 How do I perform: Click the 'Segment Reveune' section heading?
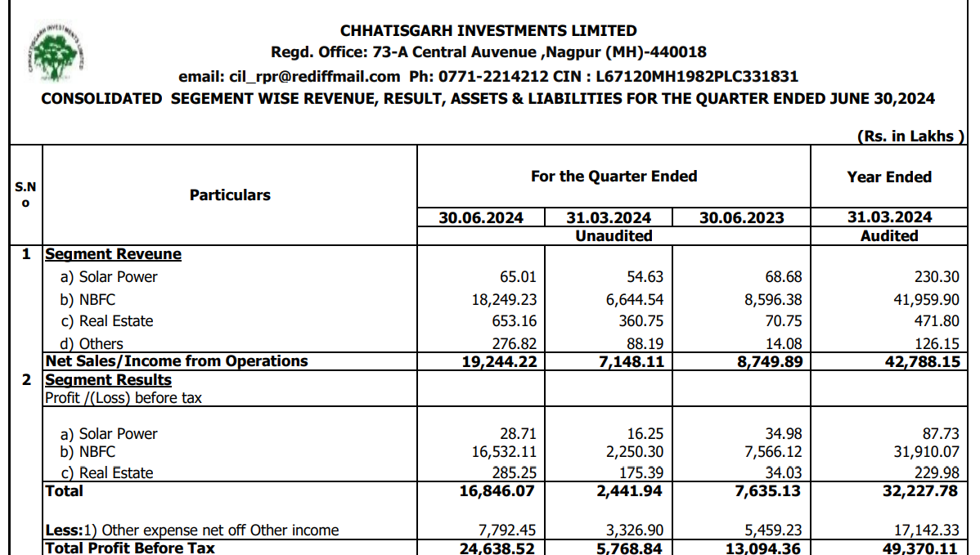pyautogui.click(x=113, y=254)
